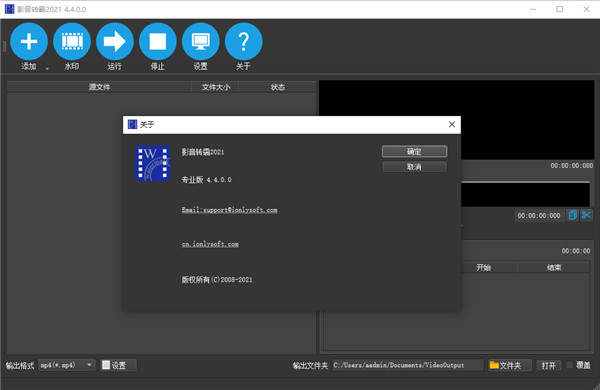Confirm the About dialog with 确定
Screen dimensions: 600x390
414,152
